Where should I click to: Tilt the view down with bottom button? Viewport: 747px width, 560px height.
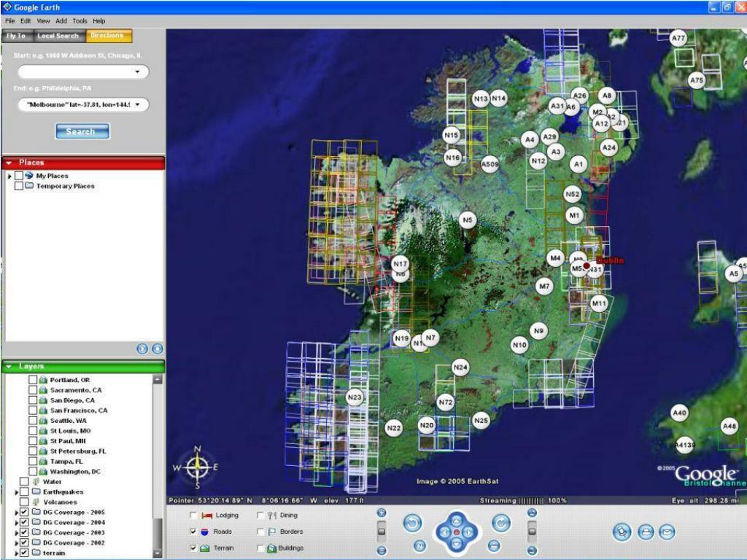coord(532,551)
